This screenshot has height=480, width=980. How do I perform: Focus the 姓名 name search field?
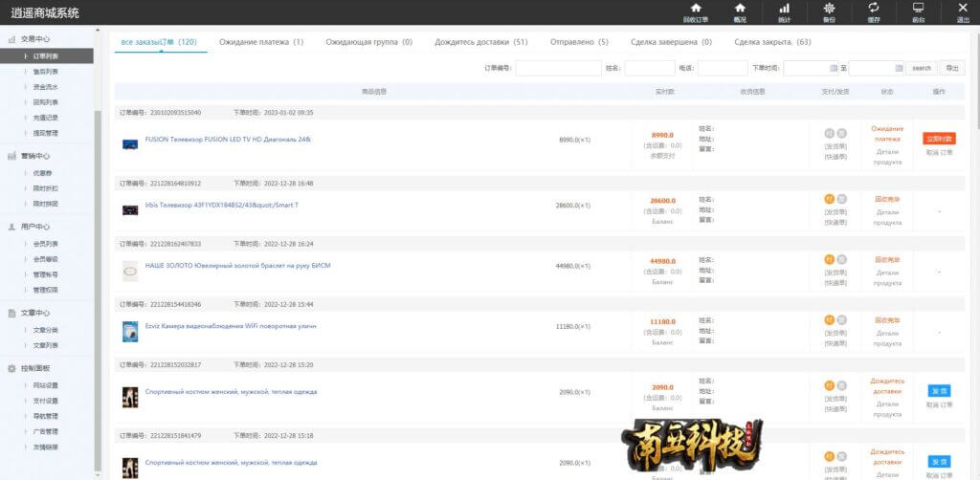click(650, 68)
